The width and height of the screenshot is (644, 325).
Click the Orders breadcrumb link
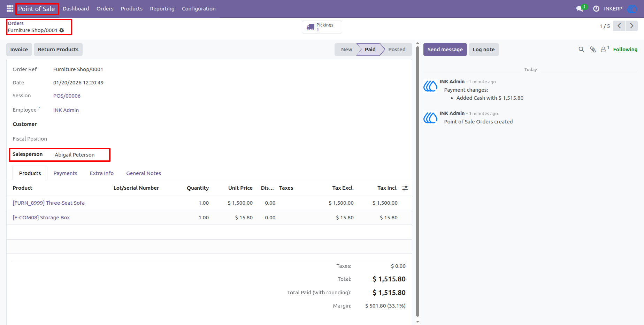tap(16, 23)
